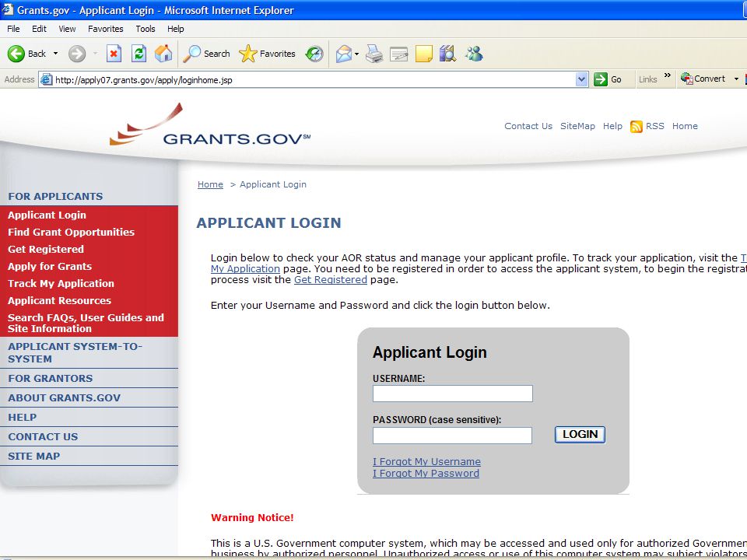Viewport: 747px width, 560px height.
Task: Go to Home via header link
Action: click(x=685, y=126)
